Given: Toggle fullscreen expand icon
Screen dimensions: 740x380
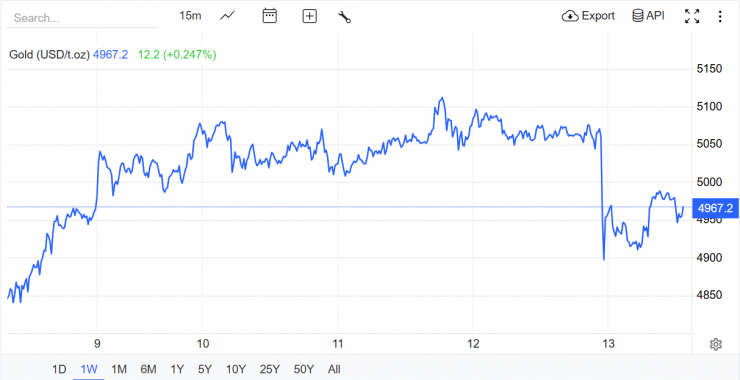Looking at the screenshot, I should click(692, 17).
